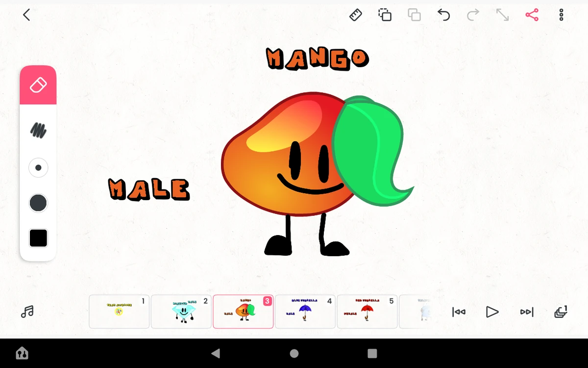This screenshot has width=588, height=368.
Task: Open the Ruler tool
Action: [356, 15]
